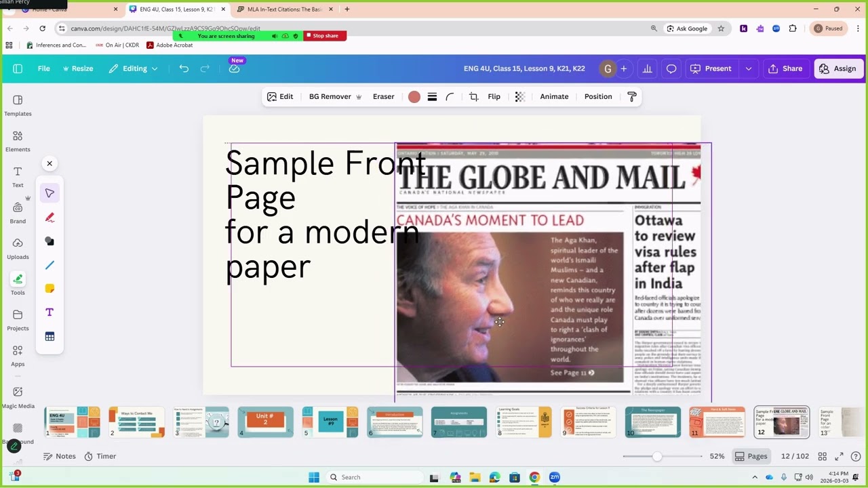Open the Templates panel
Screen dimensions: 868x488
coord(18,106)
